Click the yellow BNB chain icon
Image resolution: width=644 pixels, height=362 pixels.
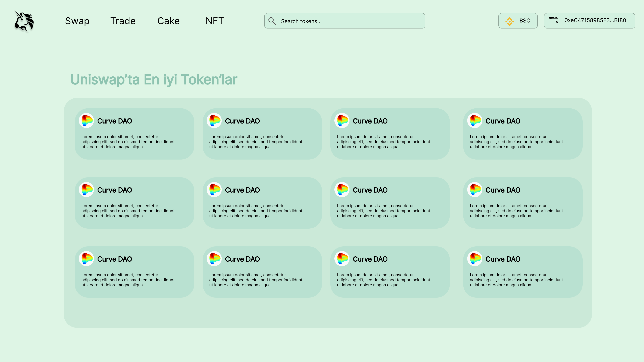[x=509, y=21]
